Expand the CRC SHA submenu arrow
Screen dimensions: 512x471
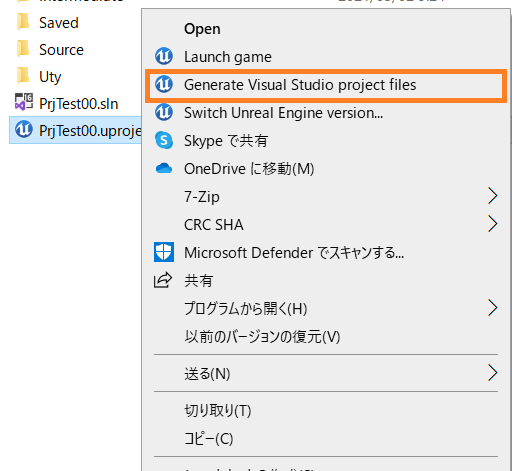(493, 224)
